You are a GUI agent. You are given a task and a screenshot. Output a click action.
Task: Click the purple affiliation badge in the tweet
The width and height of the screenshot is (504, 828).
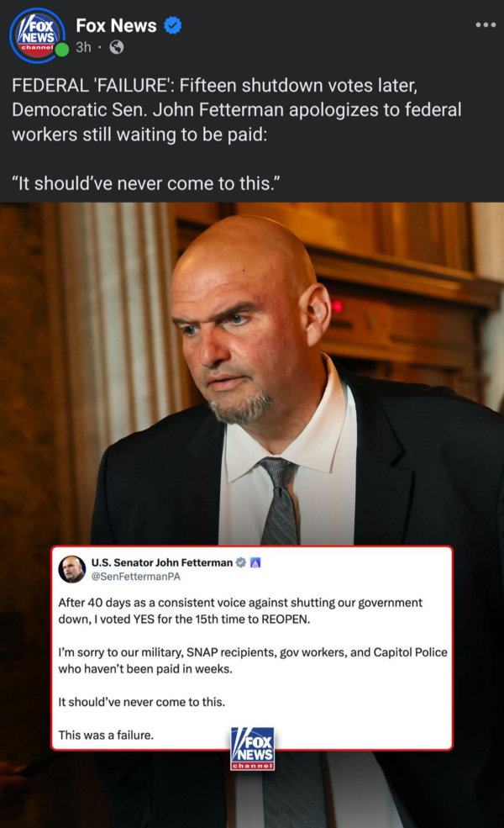click(255, 563)
